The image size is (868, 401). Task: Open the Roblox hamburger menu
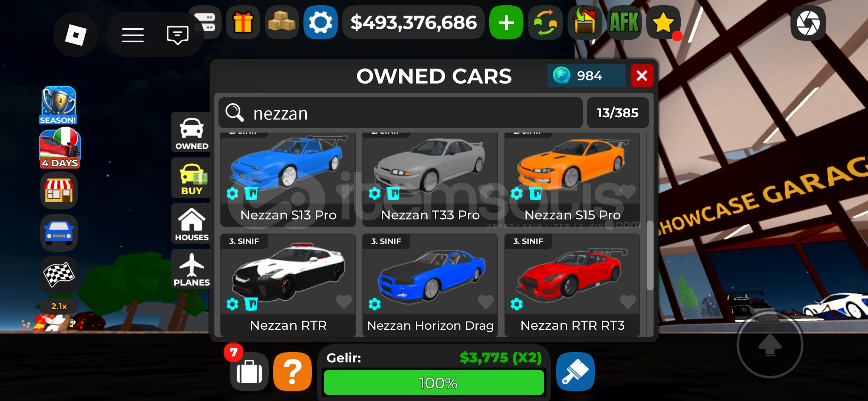click(133, 35)
